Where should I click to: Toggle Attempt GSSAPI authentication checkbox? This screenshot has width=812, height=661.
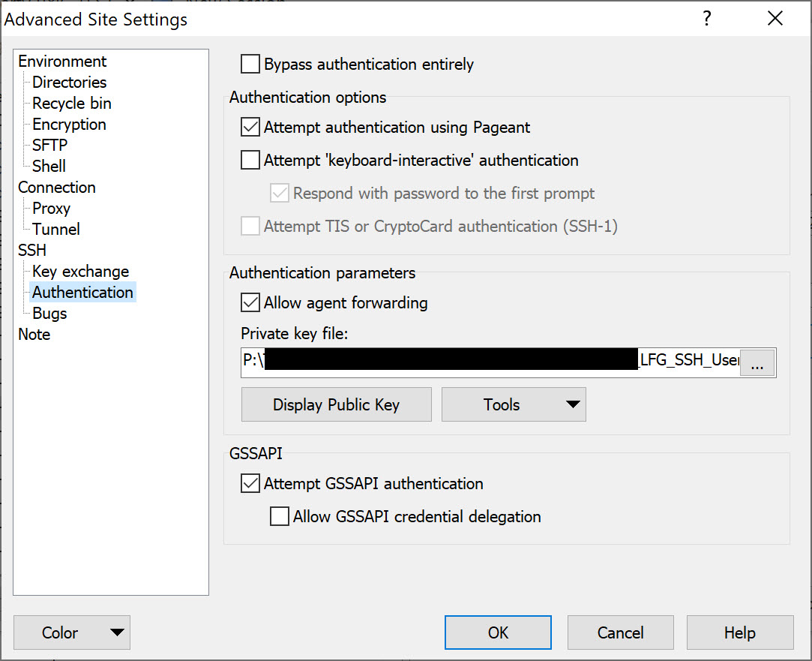click(250, 484)
